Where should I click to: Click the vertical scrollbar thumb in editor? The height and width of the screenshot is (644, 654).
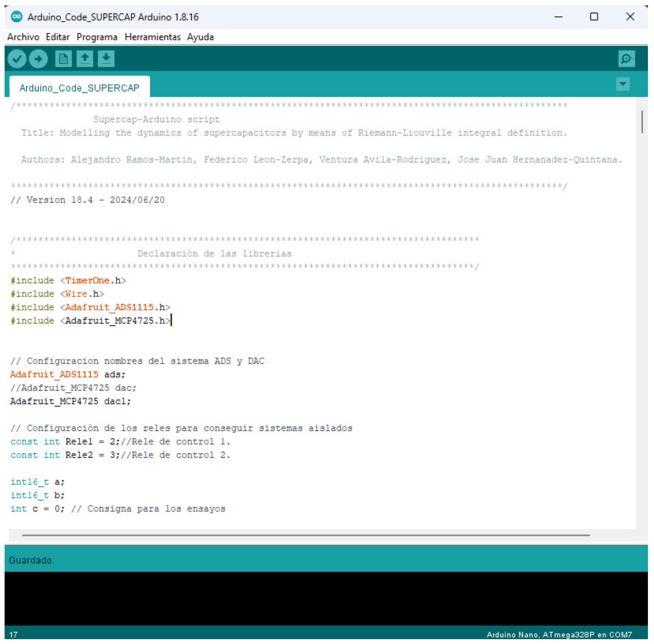click(642, 122)
